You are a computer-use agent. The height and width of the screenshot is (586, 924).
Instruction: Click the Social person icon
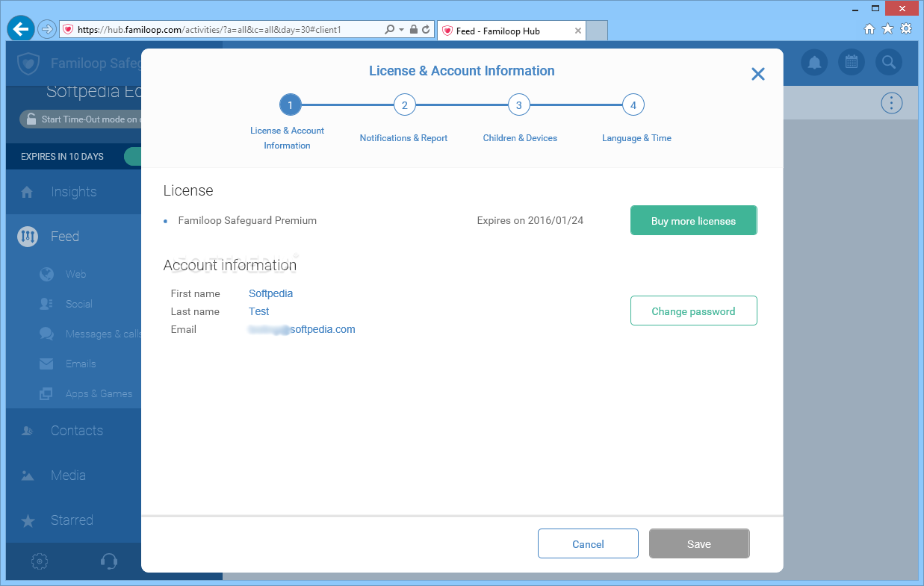point(46,304)
